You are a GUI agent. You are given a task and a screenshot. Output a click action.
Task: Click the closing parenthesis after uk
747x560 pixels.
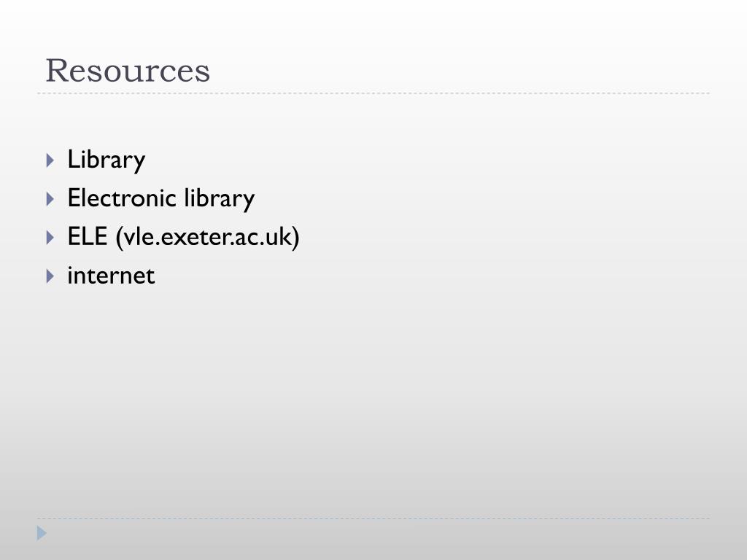[x=295, y=237]
